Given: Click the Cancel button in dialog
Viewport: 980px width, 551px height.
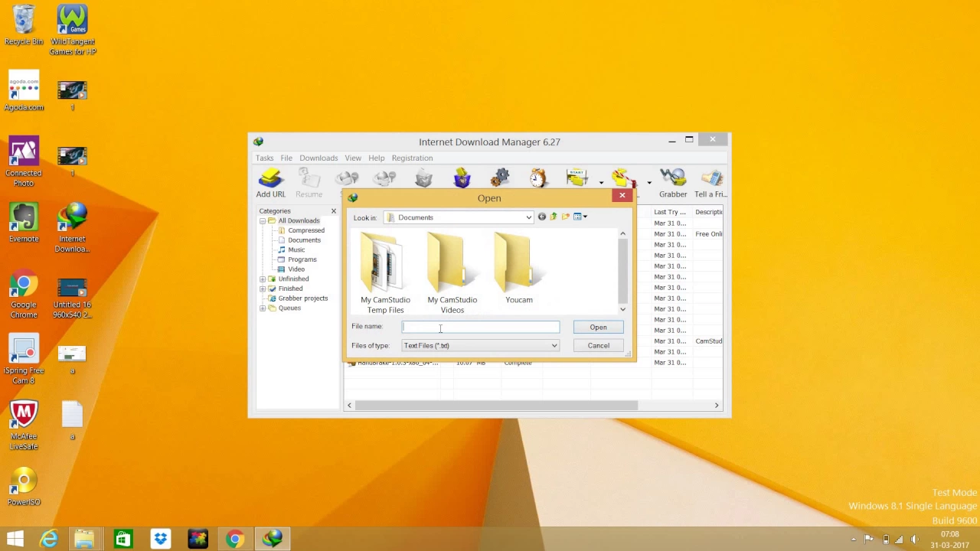Looking at the screenshot, I should tap(598, 345).
